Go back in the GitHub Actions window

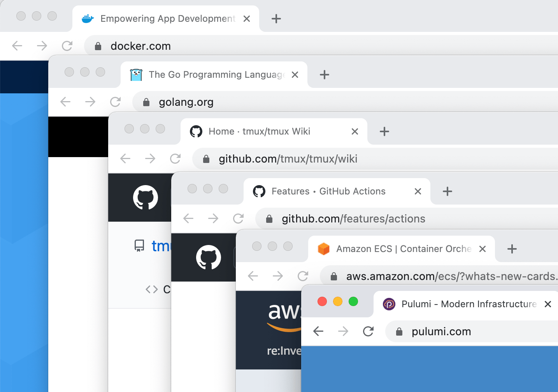[188, 219]
